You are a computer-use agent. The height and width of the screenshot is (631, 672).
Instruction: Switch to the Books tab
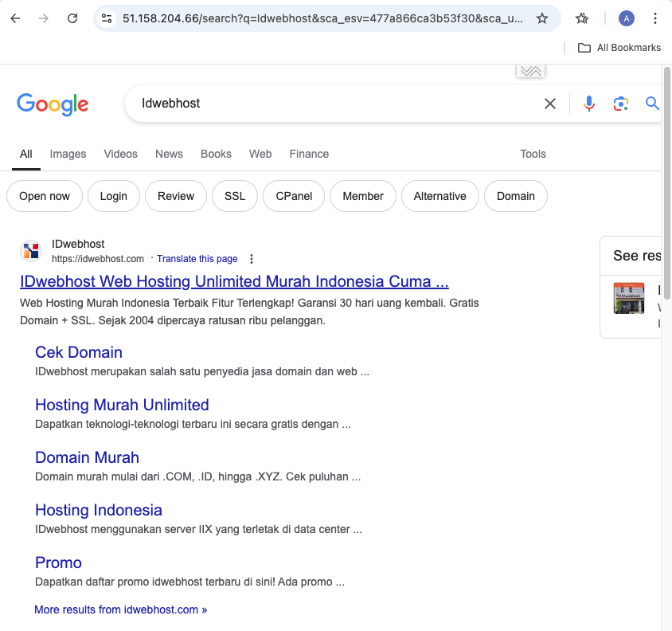click(216, 154)
